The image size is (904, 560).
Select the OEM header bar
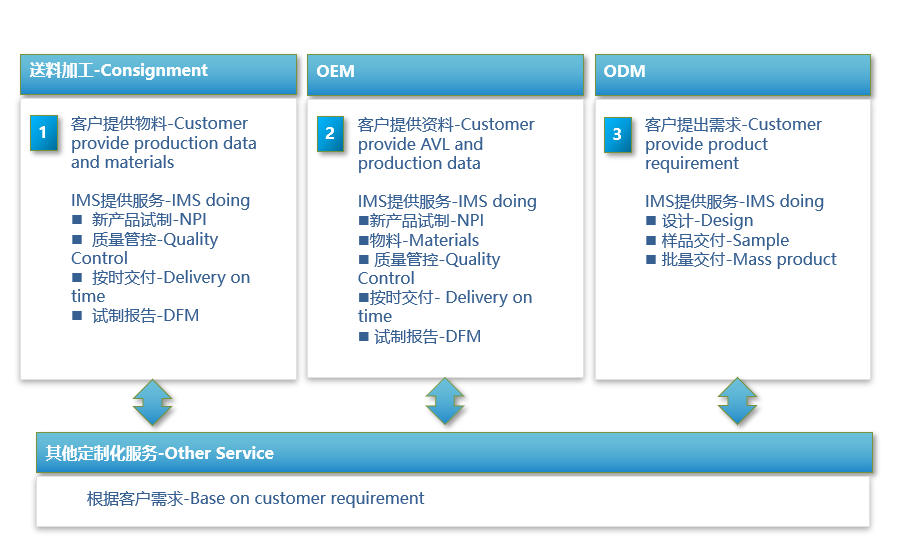tap(445, 74)
